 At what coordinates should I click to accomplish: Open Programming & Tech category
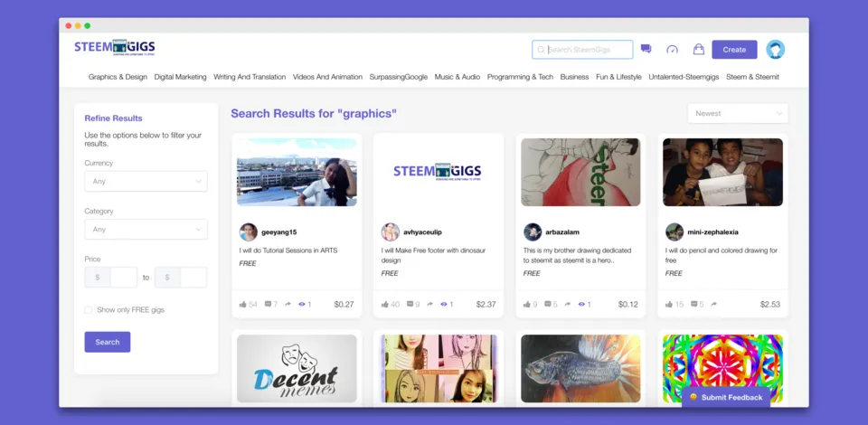(x=521, y=77)
